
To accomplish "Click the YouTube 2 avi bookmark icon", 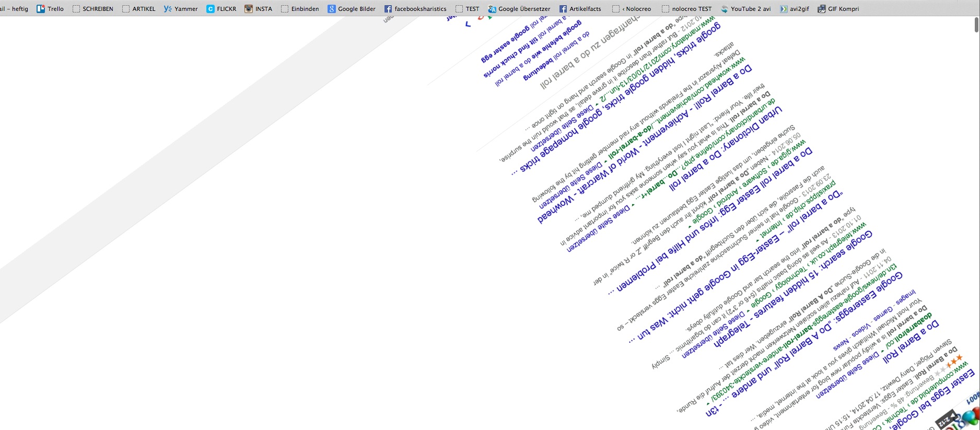I will [x=725, y=9].
